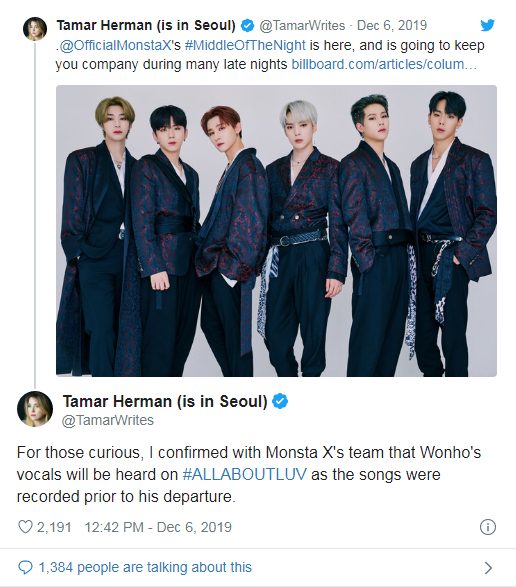
Task: Open the Monsta X group photo
Action: (276, 231)
